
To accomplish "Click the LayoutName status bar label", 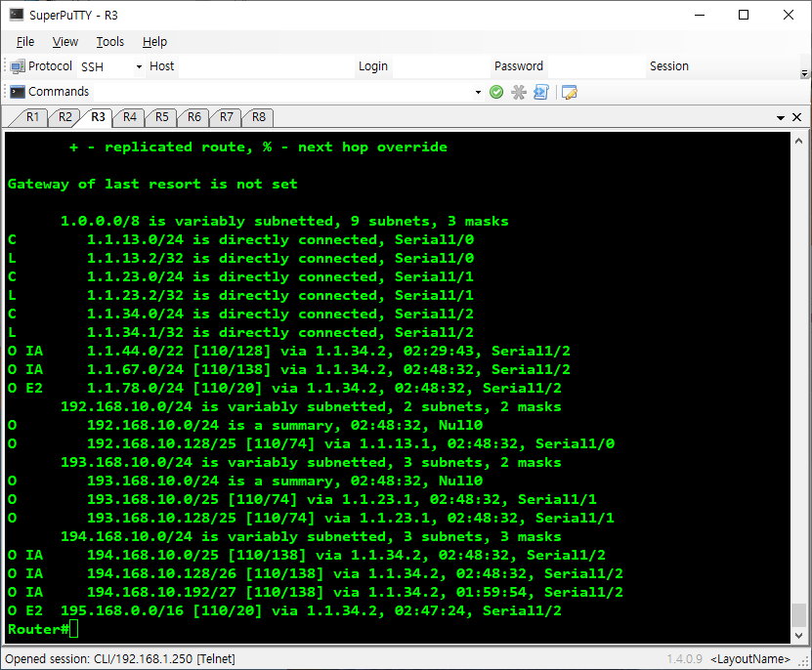I will coord(750,659).
